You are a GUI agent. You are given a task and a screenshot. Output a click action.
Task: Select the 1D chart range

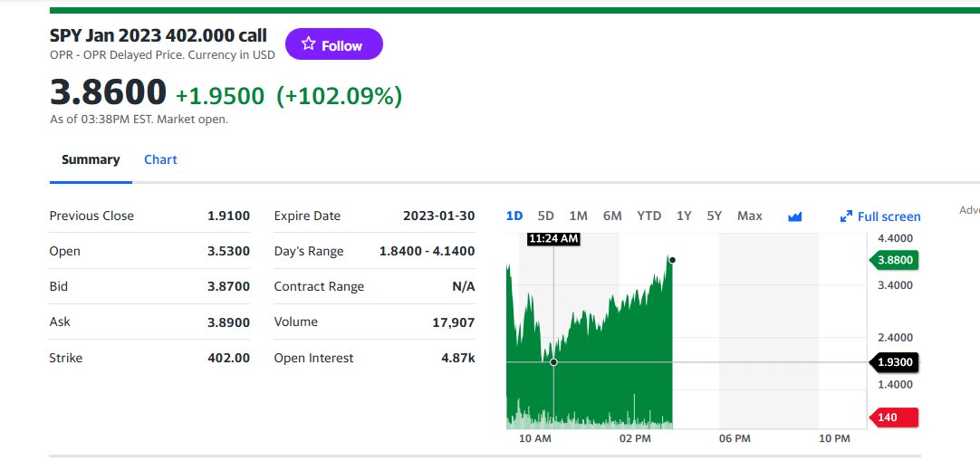(x=514, y=216)
